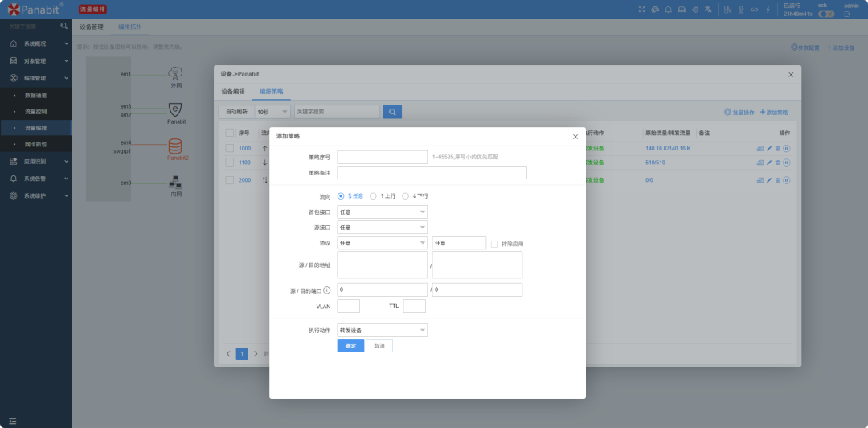Switch to the 设备编辑 dialog tab

click(233, 92)
